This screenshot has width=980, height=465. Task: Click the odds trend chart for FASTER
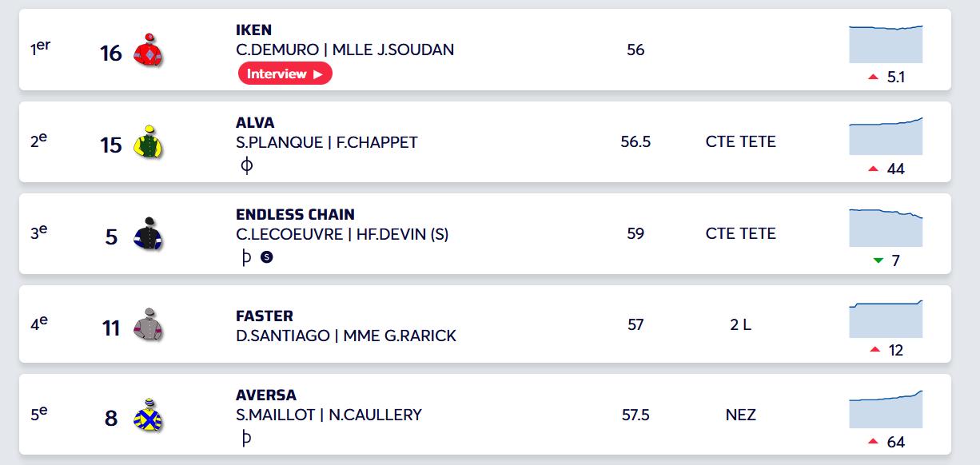tap(886, 319)
